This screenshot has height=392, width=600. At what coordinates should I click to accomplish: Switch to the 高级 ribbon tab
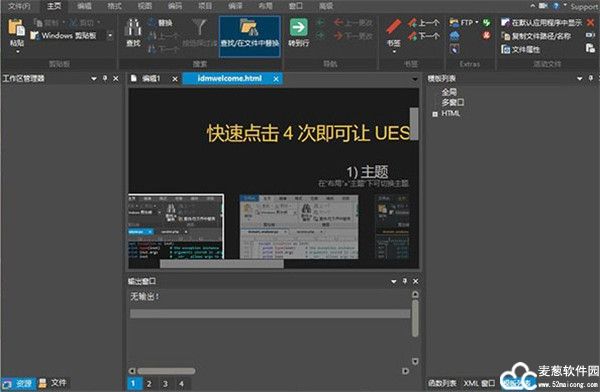(326, 6)
